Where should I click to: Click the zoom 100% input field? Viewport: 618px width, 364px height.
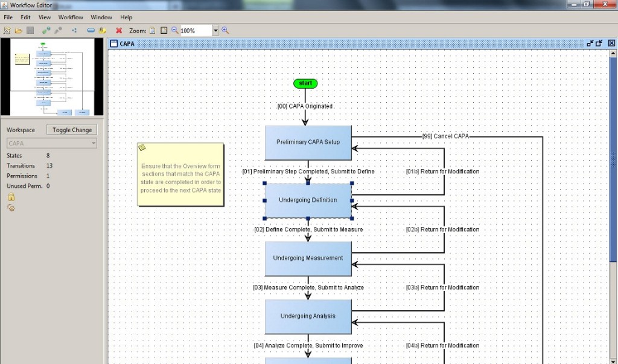pyautogui.click(x=196, y=30)
